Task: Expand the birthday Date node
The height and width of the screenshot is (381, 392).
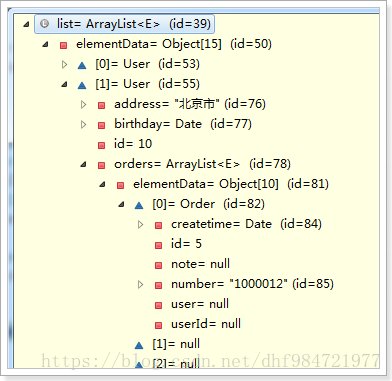Action: tap(84, 124)
